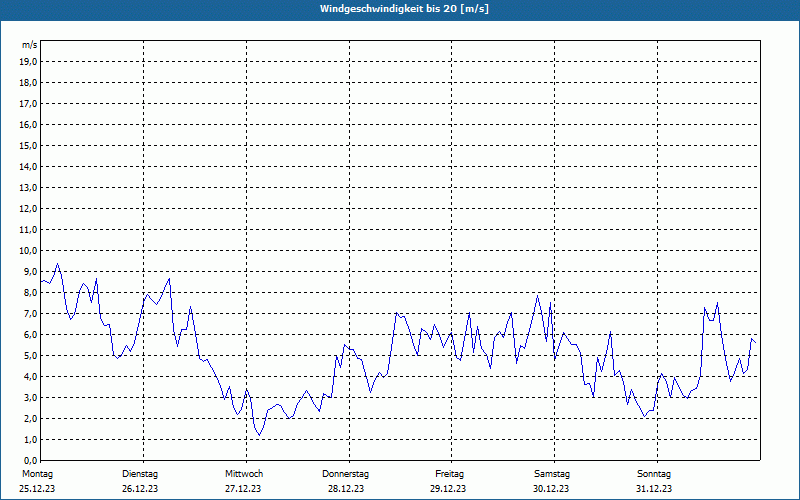Click the 3,0 y-axis value
This screenshot has height=500, width=800.
point(30,397)
